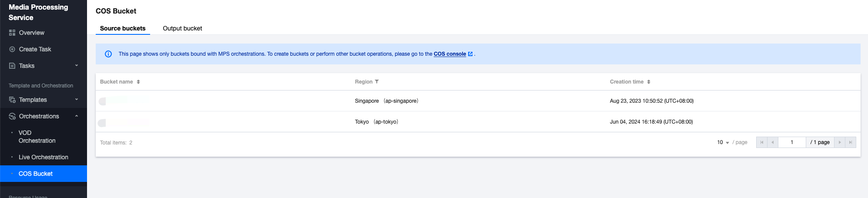Sort by Creation time column icon

[648, 82]
